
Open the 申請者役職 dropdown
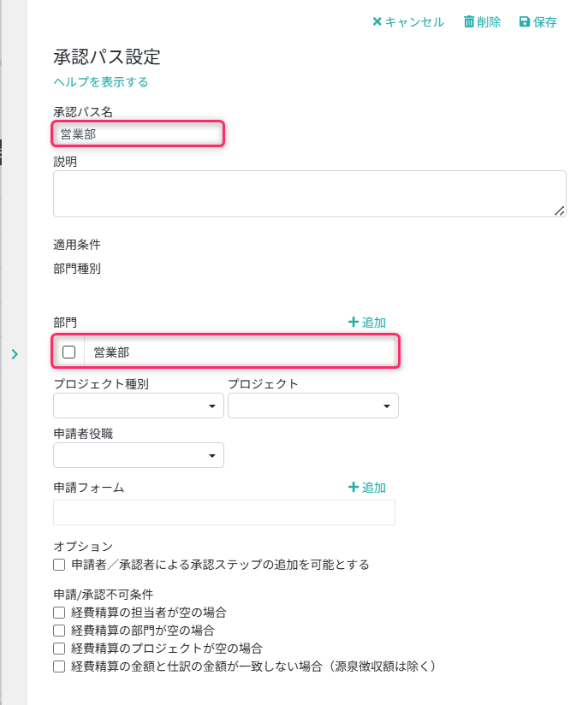139,455
